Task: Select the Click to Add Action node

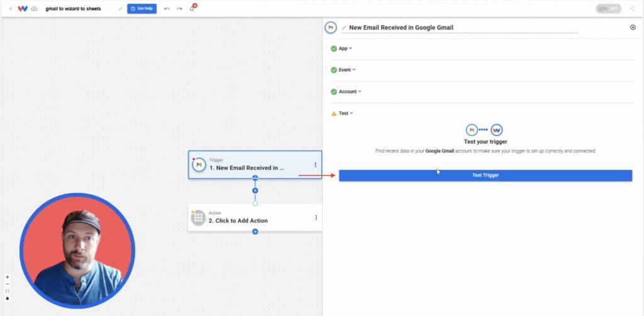Action: pyautogui.click(x=255, y=217)
